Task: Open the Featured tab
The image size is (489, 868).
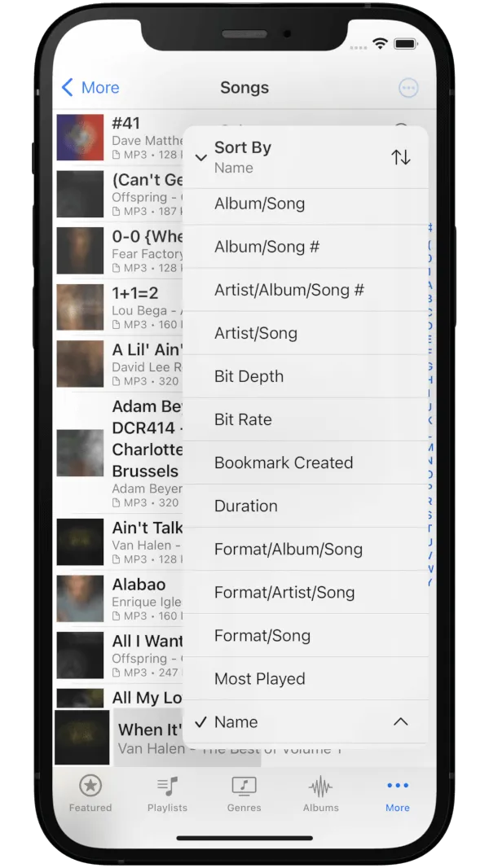Action: pyautogui.click(x=90, y=793)
